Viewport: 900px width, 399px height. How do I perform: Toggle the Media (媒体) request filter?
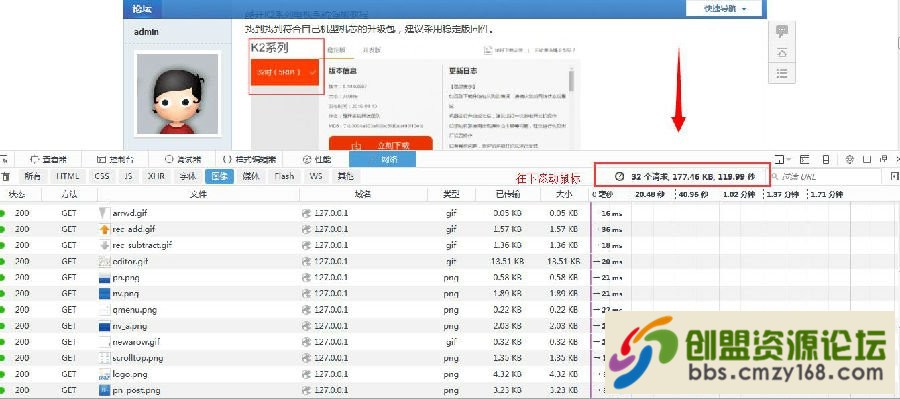pyautogui.click(x=251, y=176)
